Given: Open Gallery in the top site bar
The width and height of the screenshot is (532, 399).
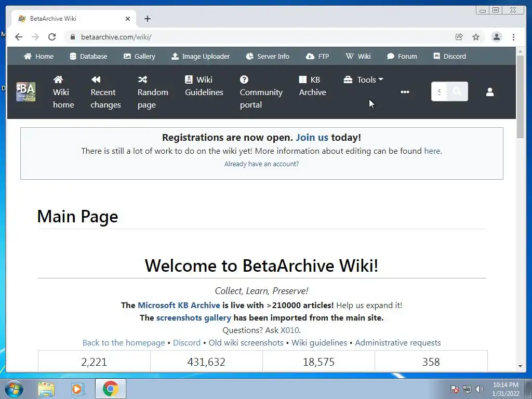Looking at the screenshot, I should coord(139,56).
